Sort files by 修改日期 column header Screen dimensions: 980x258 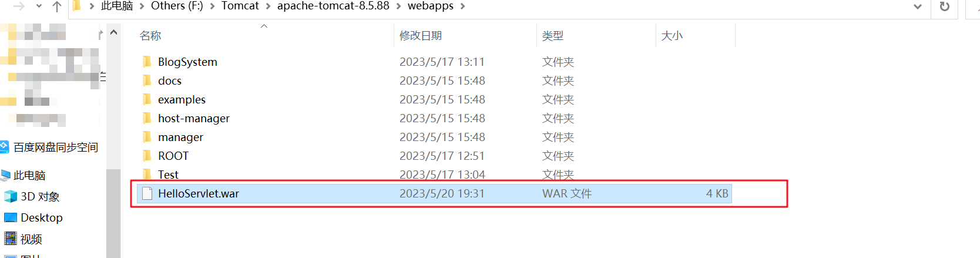421,36
